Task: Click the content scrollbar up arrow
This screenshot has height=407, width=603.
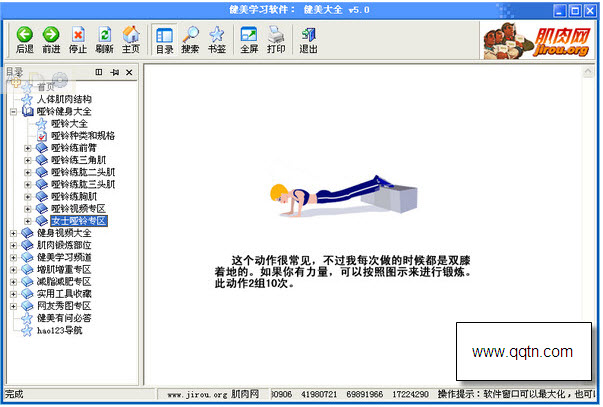Action: [x=588, y=72]
